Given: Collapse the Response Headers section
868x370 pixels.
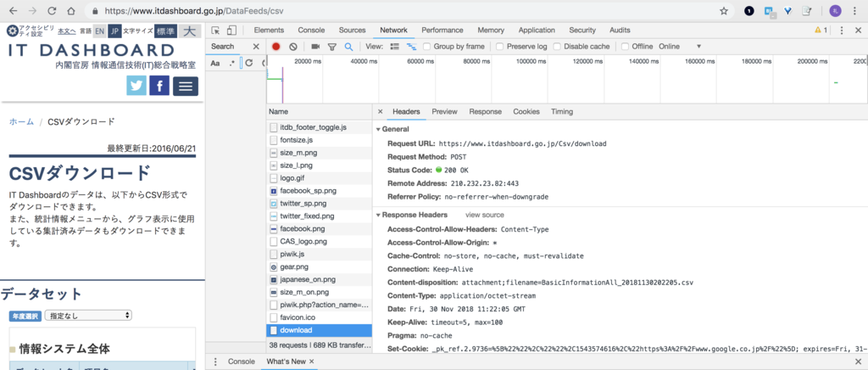Looking at the screenshot, I should [x=378, y=215].
